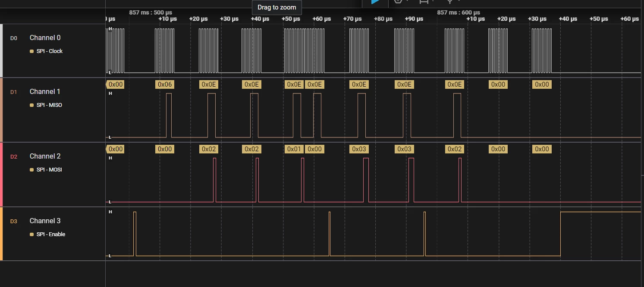Click the +80 µs ruler tick
The height and width of the screenshot is (287, 644).
click(x=383, y=19)
